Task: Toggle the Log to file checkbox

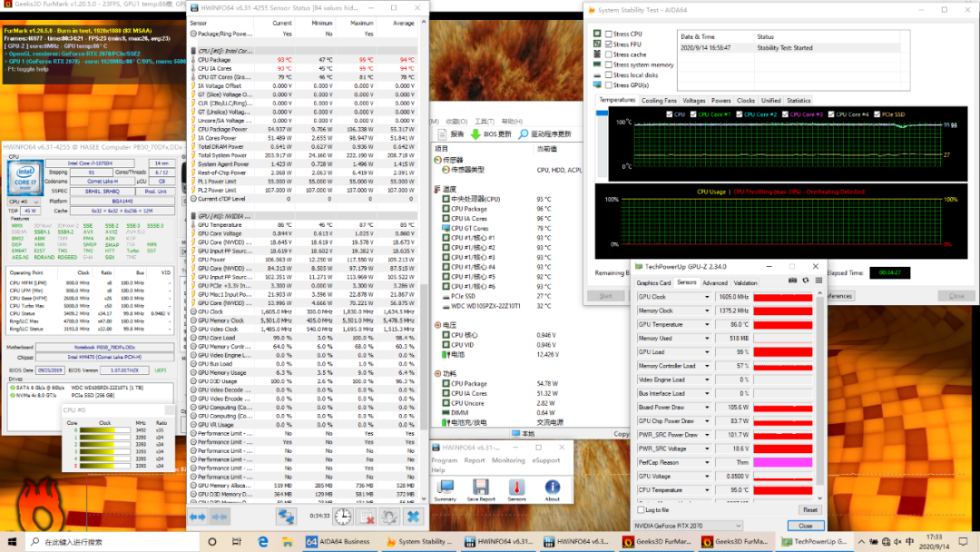Action: [639, 510]
